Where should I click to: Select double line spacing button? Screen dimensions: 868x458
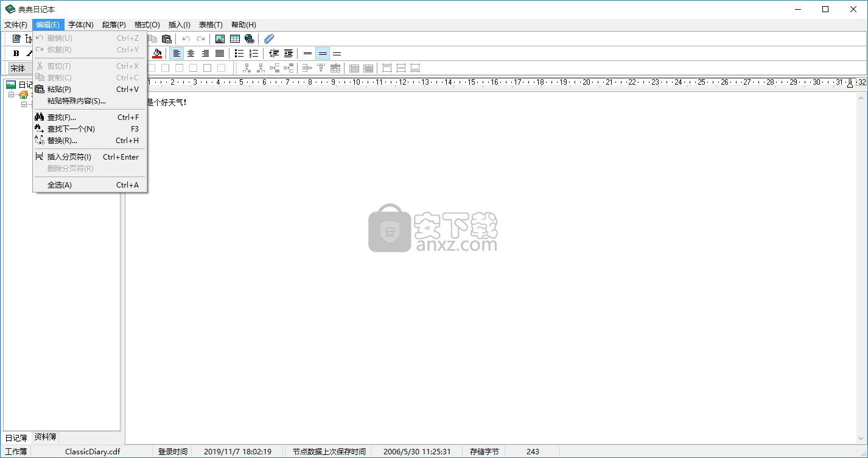[337, 53]
